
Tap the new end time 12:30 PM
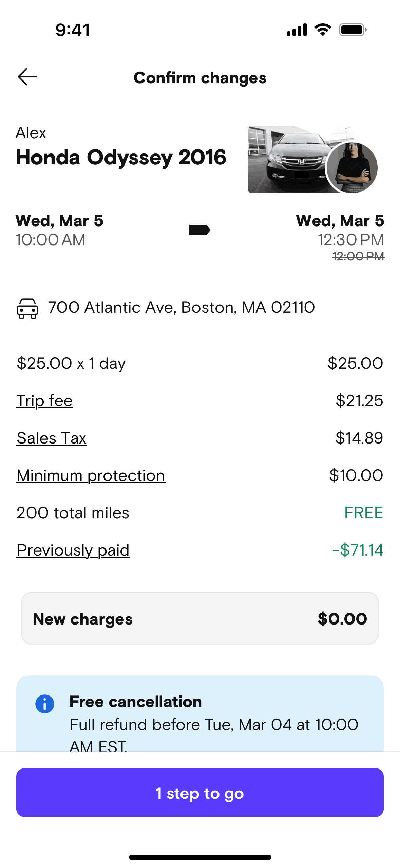point(350,240)
